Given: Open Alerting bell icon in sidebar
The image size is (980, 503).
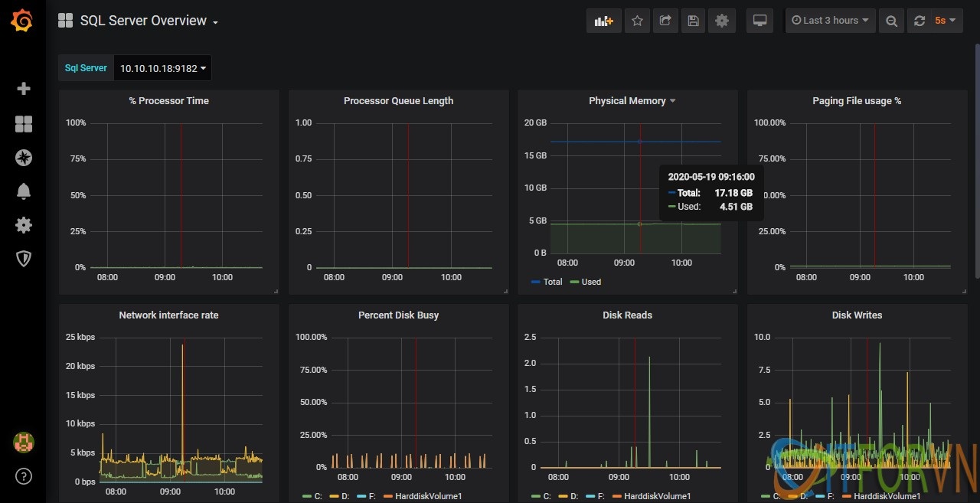Looking at the screenshot, I should [x=24, y=191].
